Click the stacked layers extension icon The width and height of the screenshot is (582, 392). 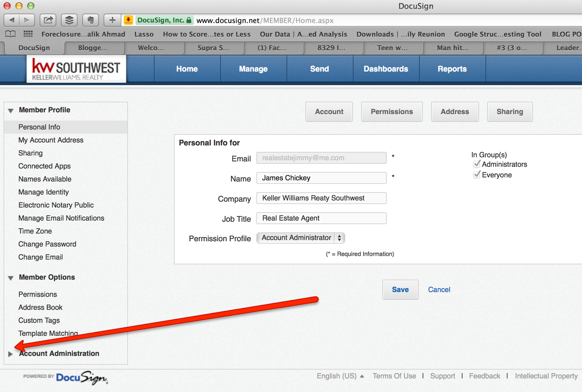[x=69, y=20]
